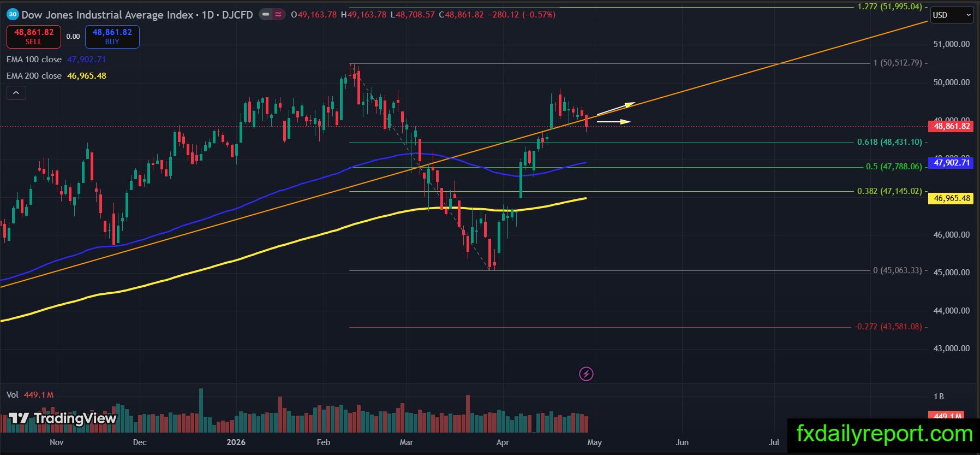Click Apr on the time axis

point(503,442)
